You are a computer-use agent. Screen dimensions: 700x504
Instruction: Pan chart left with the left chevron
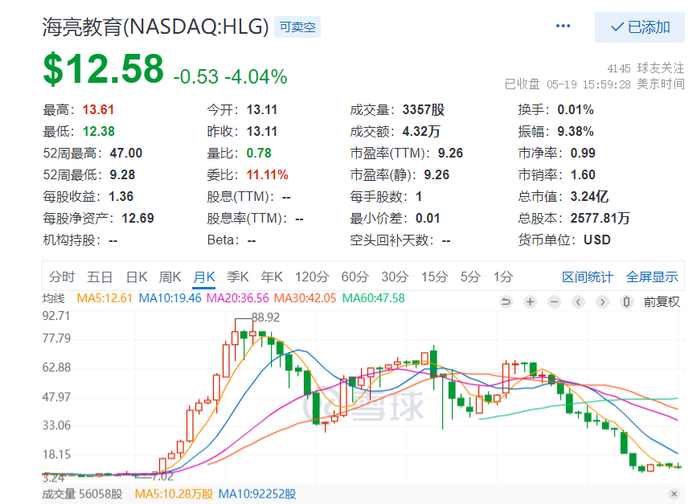(x=578, y=302)
